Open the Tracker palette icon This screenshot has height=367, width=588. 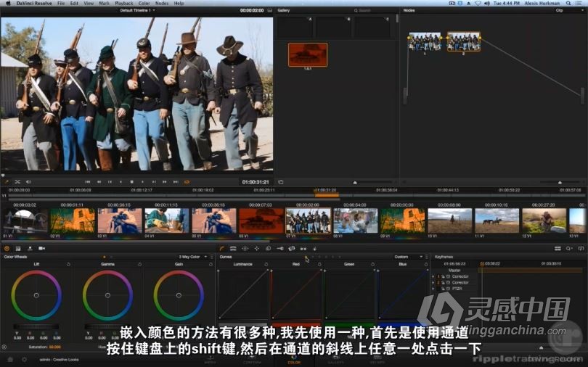click(x=256, y=248)
